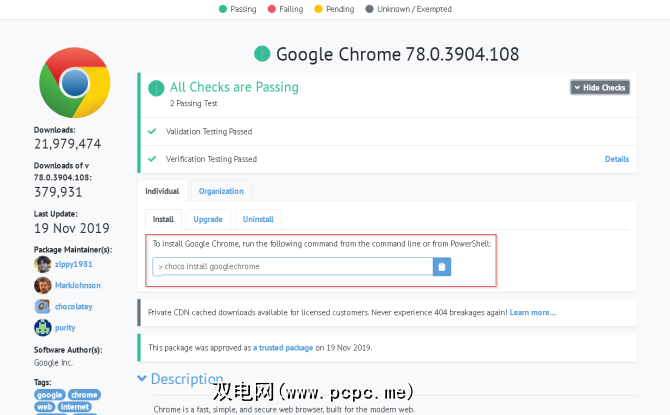670x415 pixels.
Task: Click the 2 Passing Test text
Action: [x=194, y=103]
